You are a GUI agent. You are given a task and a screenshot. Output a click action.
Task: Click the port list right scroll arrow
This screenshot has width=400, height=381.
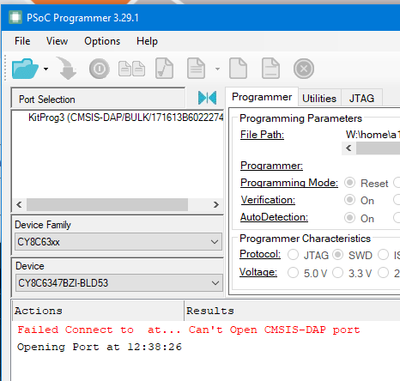pyautogui.click(x=216, y=204)
